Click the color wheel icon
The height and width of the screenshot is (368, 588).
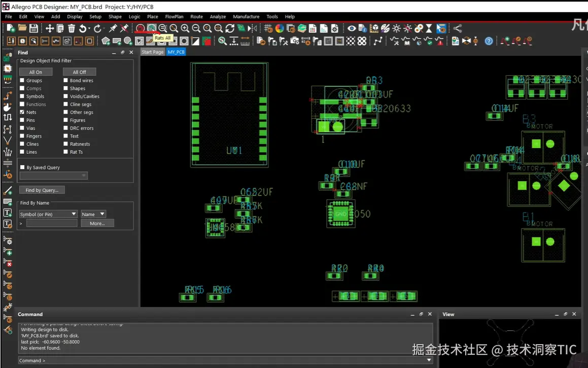(x=280, y=28)
